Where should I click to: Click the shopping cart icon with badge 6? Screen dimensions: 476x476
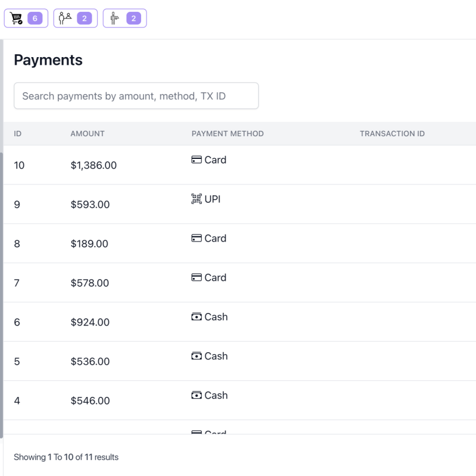pyautogui.click(x=17, y=18)
